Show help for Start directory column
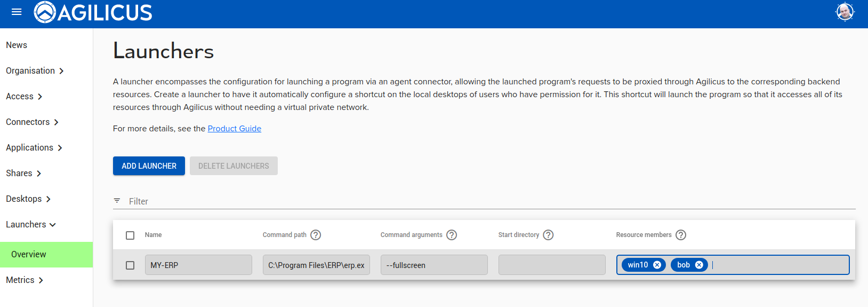The height and width of the screenshot is (307, 868). (x=548, y=235)
